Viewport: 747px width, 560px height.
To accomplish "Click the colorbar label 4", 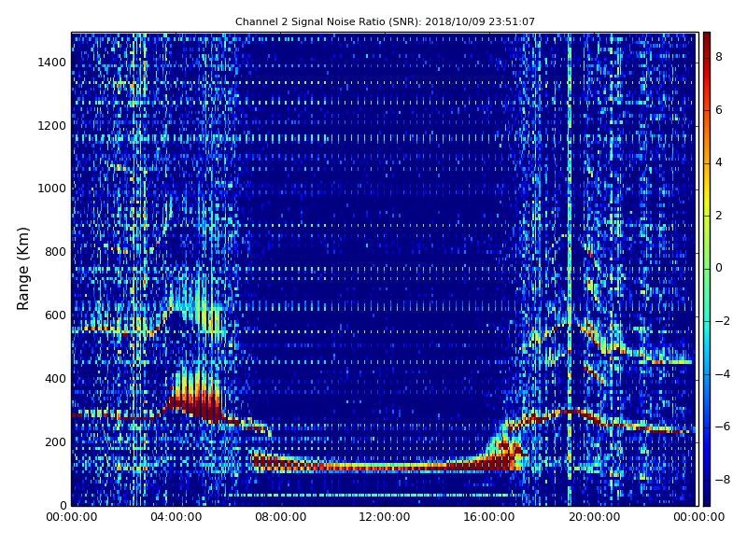I will 719,162.
